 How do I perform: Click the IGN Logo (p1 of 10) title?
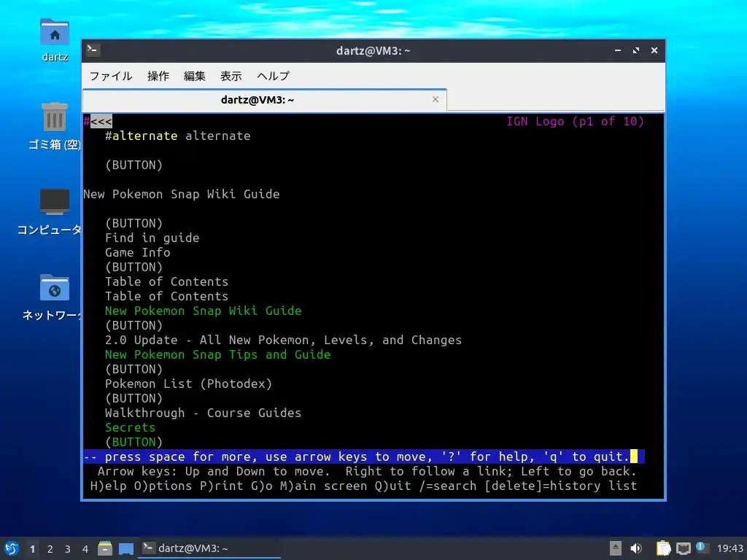[x=575, y=122]
